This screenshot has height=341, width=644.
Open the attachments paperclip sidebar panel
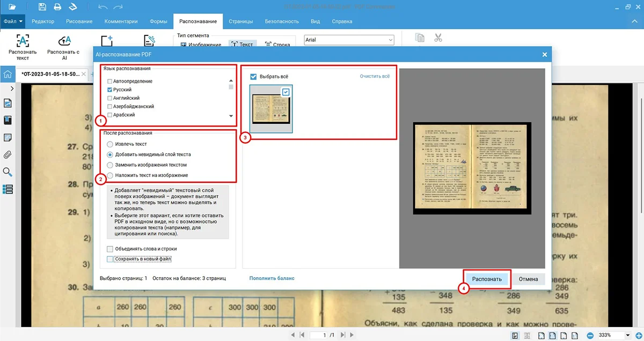[x=8, y=155]
